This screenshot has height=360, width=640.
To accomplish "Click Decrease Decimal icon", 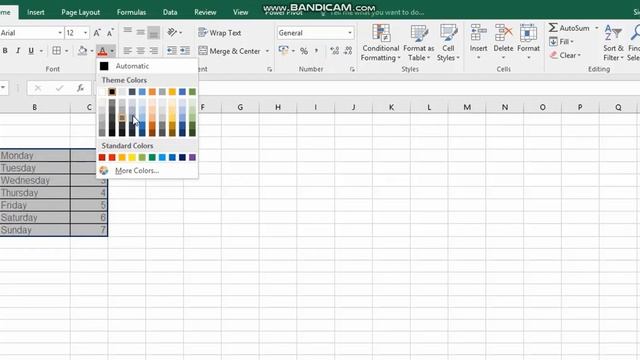I will tap(348, 51).
